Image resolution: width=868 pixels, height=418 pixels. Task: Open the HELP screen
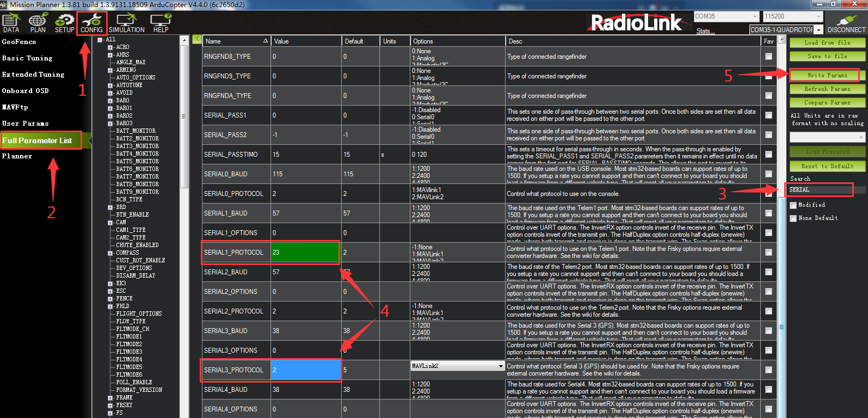point(161,23)
